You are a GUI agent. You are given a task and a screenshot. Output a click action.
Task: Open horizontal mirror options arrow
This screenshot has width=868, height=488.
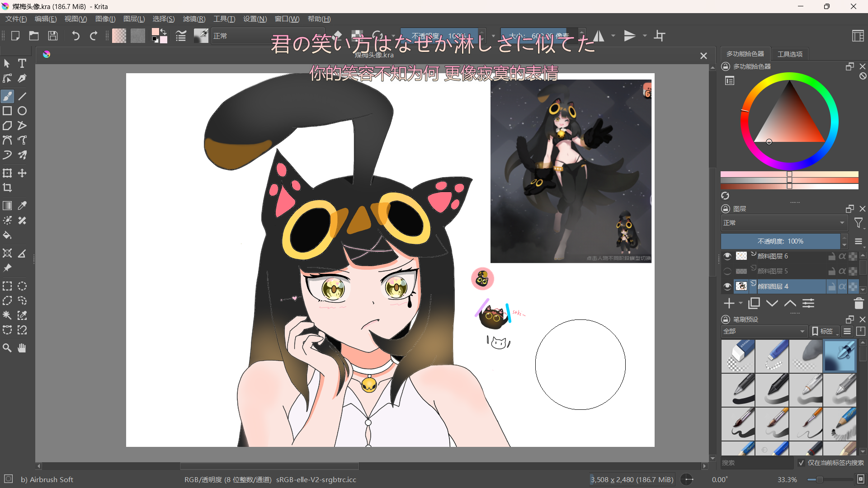coord(613,36)
